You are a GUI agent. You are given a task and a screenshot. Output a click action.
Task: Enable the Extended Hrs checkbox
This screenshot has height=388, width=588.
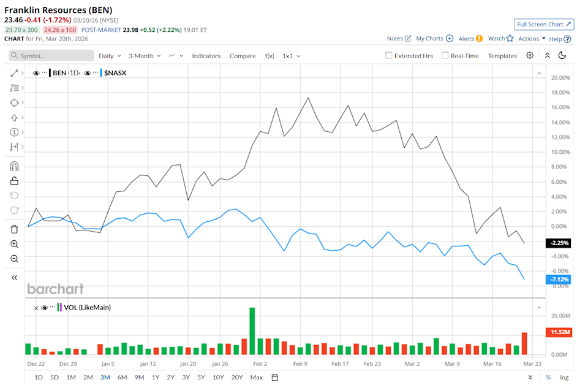point(388,55)
